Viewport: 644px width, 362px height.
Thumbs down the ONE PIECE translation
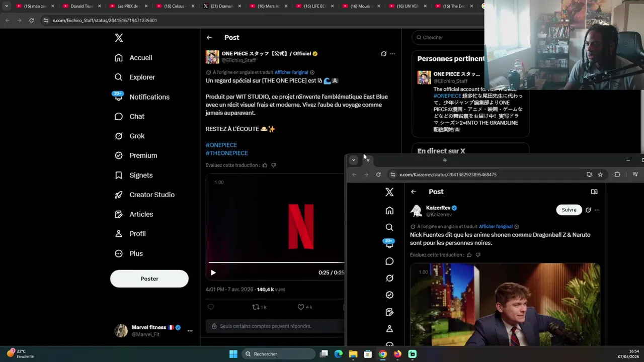pyautogui.click(x=274, y=165)
